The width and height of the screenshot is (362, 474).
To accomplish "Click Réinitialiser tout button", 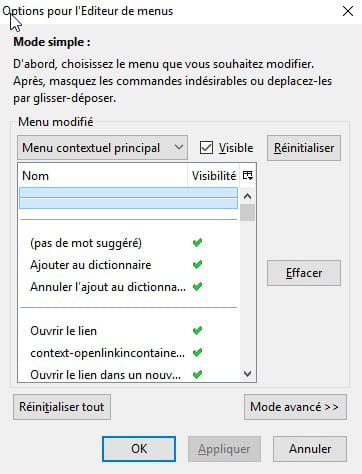I will pyautogui.click(x=62, y=407).
